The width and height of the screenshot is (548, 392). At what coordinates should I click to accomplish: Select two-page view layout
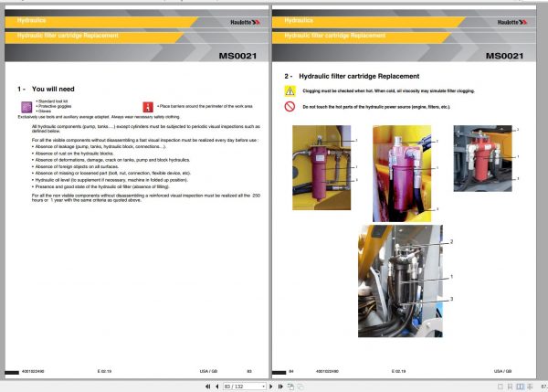520,387
